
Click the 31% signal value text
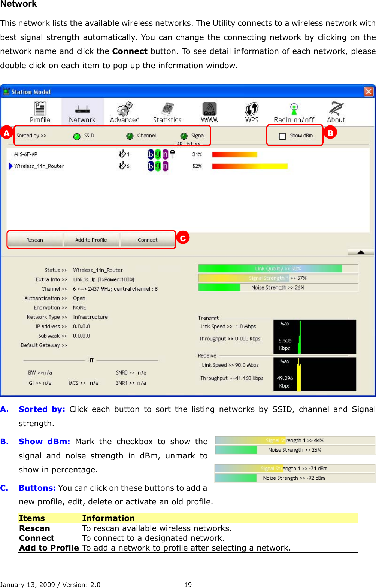pyautogui.click(x=197, y=154)
